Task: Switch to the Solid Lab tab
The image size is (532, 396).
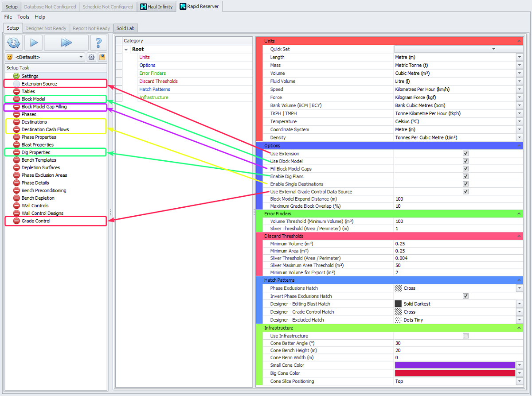Action: 125,28
